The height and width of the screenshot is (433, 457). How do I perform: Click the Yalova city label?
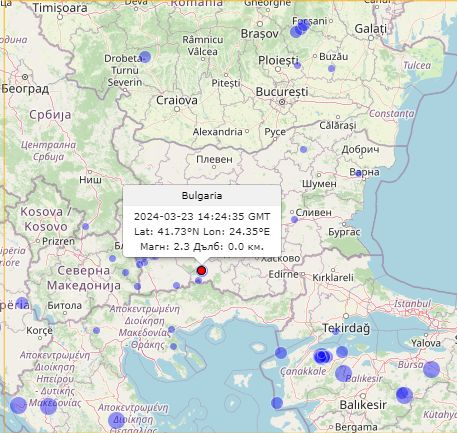426,343
